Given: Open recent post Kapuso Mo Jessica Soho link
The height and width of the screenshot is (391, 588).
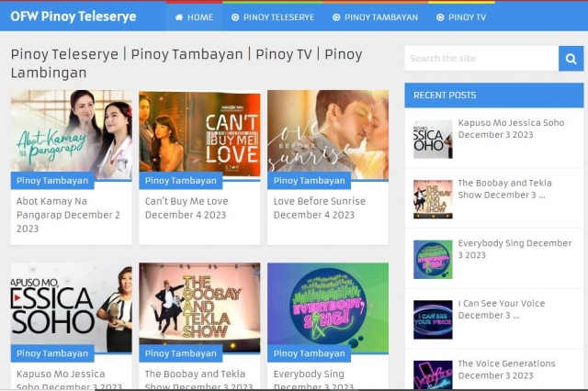Looking at the screenshot, I should (511, 128).
